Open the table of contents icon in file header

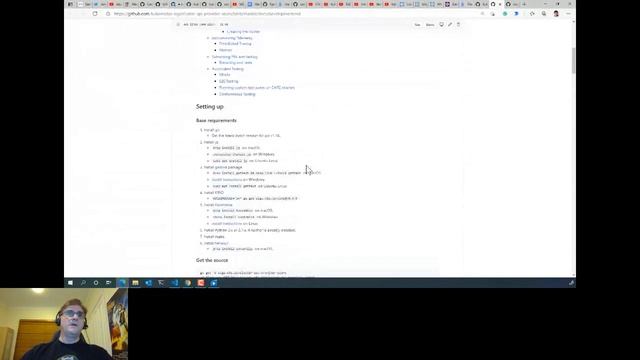tap(178, 24)
